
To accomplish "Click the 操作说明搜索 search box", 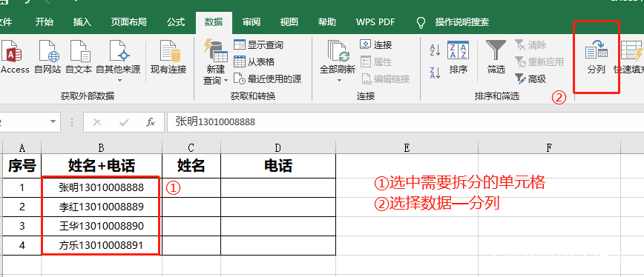I will tap(462, 22).
